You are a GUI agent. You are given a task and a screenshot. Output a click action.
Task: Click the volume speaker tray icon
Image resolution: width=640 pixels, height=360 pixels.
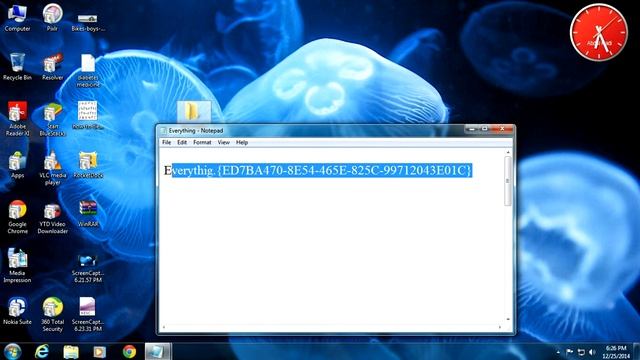click(592, 352)
